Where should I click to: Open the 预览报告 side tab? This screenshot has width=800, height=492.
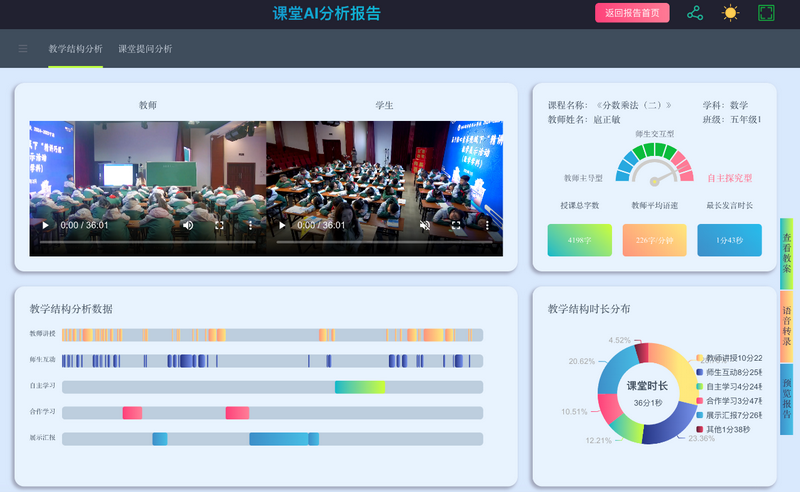click(787, 399)
